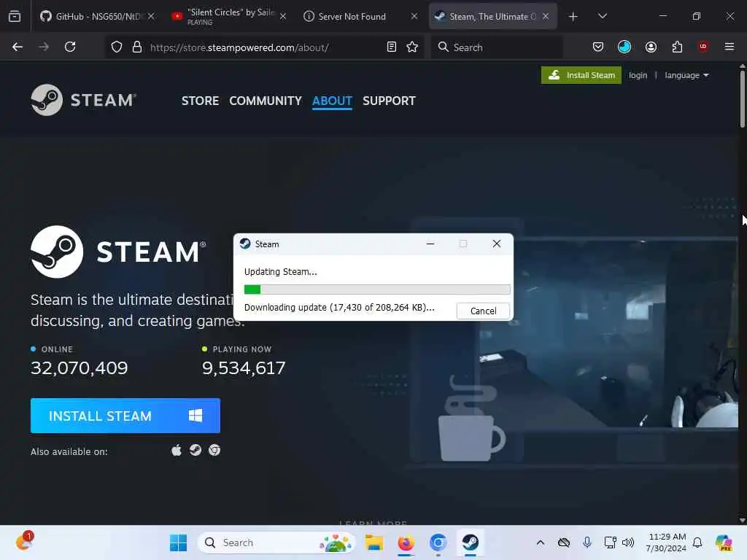Image resolution: width=747 pixels, height=560 pixels.
Task: Click the Steam logo in page header
Action: (83, 100)
